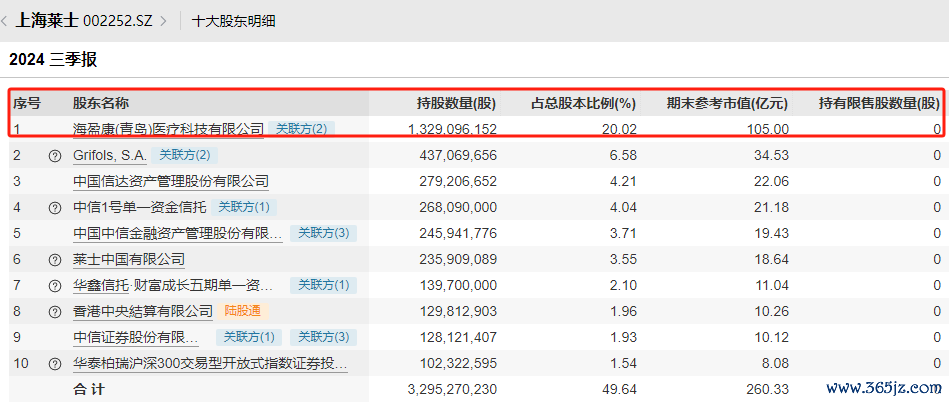Open 中国中信金融资产管理股份有限 link

coord(177,233)
